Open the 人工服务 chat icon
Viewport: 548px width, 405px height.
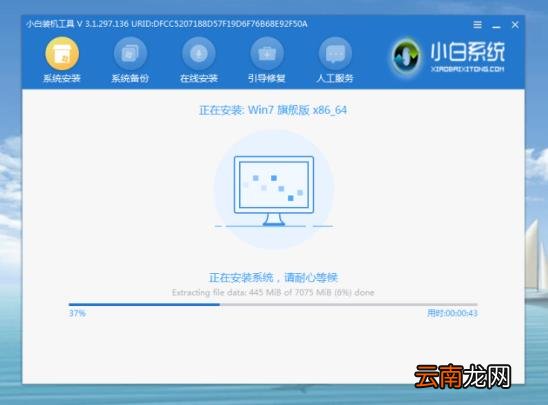(x=335, y=53)
